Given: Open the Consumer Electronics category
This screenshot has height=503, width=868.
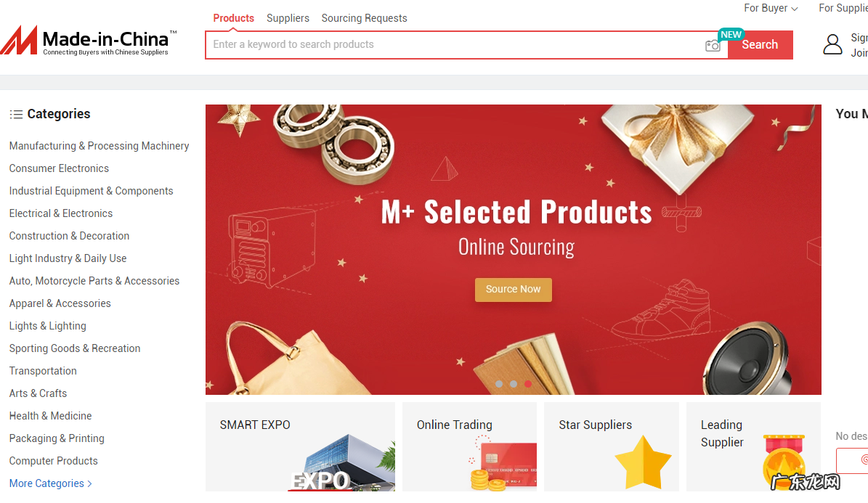Looking at the screenshot, I should (x=59, y=168).
